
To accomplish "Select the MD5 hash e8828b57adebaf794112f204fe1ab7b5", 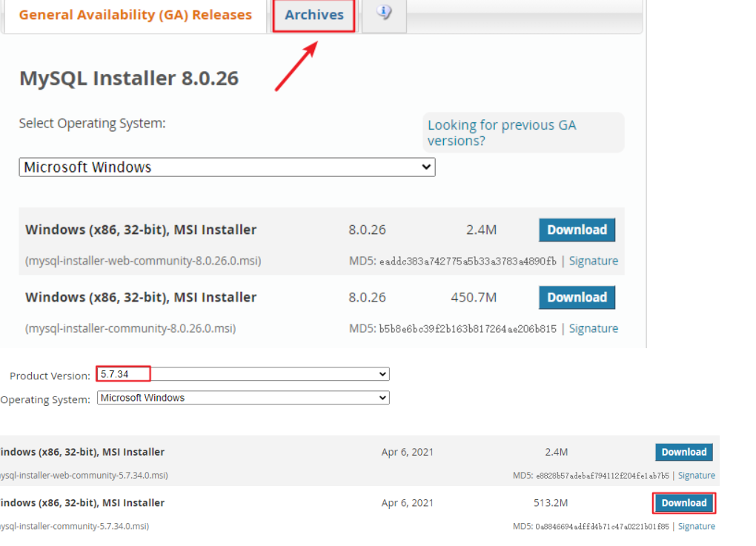I will click(602, 476).
